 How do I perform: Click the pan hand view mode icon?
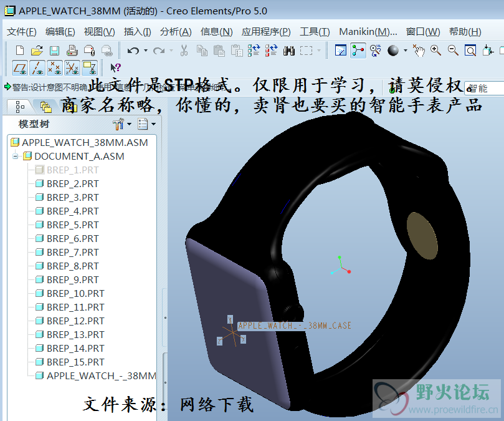pos(419,51)
